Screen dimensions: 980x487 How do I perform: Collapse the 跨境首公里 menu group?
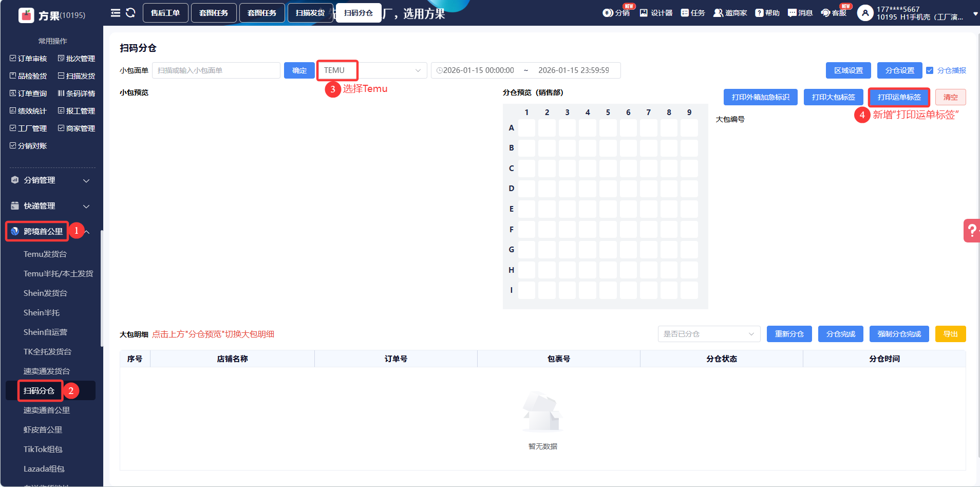(x=51, y=232)
